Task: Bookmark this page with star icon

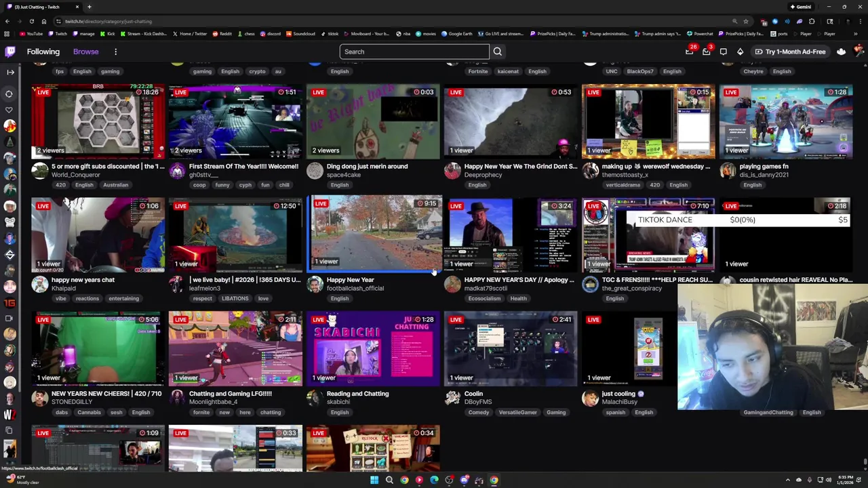Action: point(746,21)
